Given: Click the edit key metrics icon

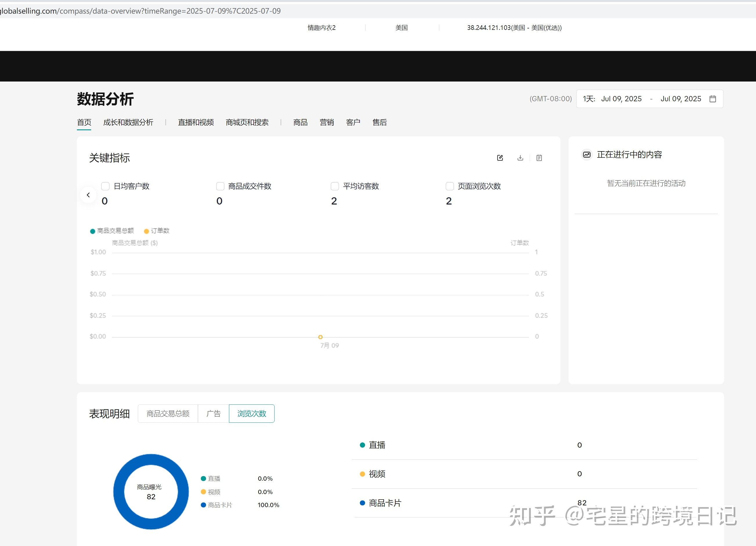Looking at the screenshot, I should pos(500,158).
